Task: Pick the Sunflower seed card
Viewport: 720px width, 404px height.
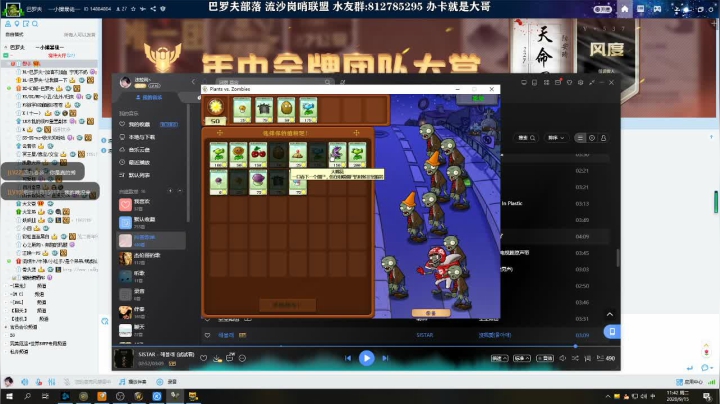Action: [x=238, y=154]
